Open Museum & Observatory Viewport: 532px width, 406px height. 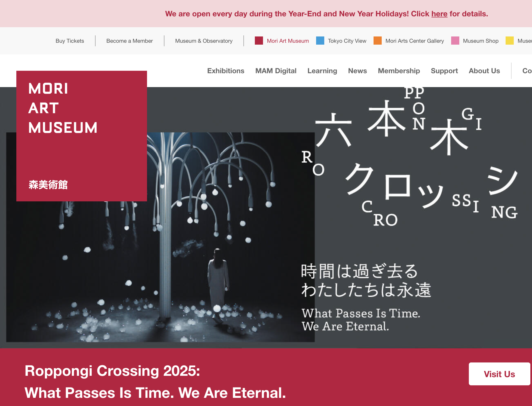(204, 41)
